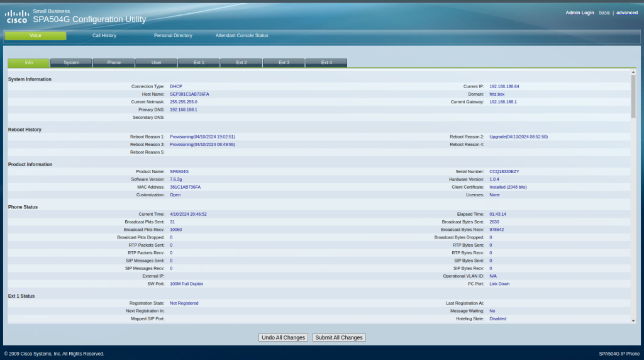Click the Licenses value None

[x=494, y=195]
